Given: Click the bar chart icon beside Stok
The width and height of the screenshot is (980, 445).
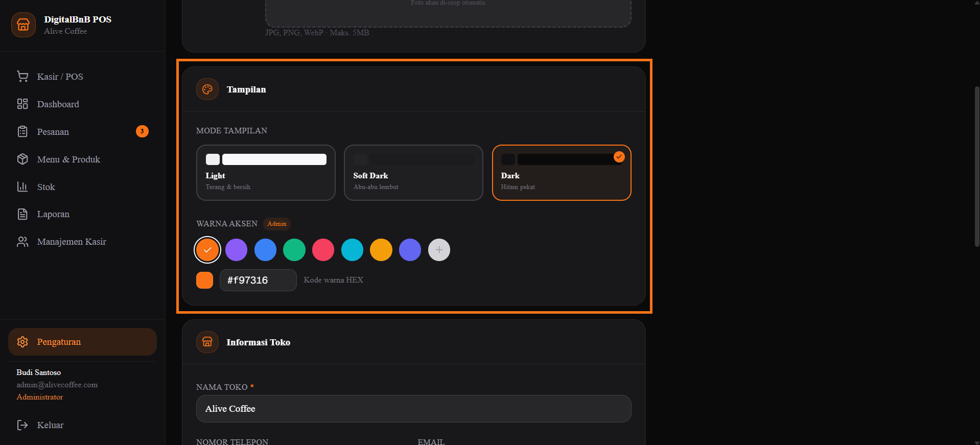Looking at the screenshot, I should (22, 187).
